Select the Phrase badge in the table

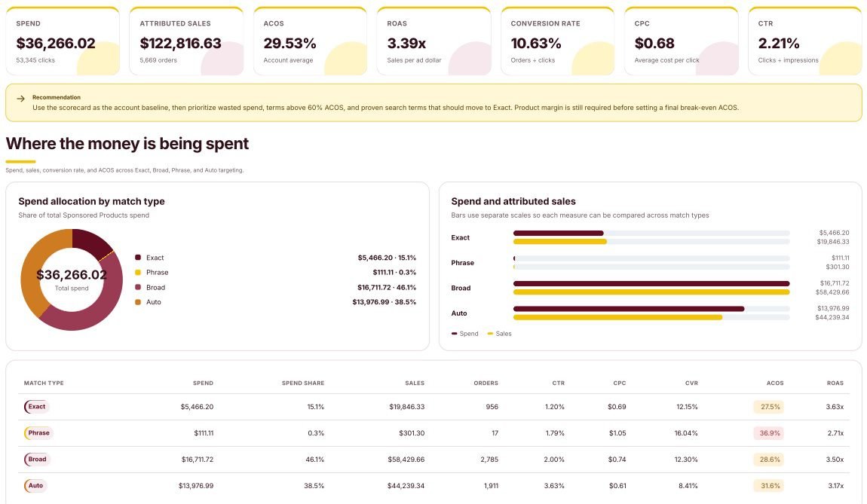coord(38,433)
